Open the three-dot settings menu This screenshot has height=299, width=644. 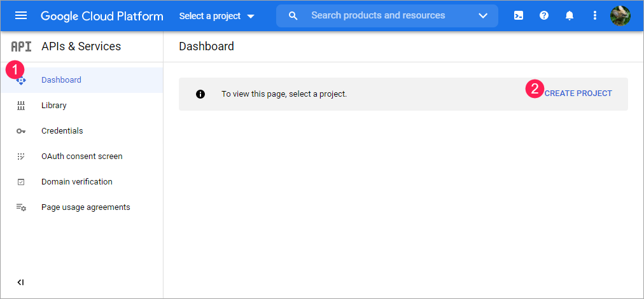tap(595, 16)
